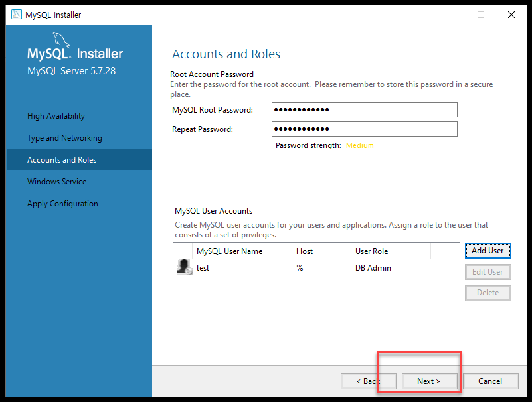Image resolution: width=532 pixels, height=402 pixels.
Task: Click the '%' host cell
Action: coord(300,268)
